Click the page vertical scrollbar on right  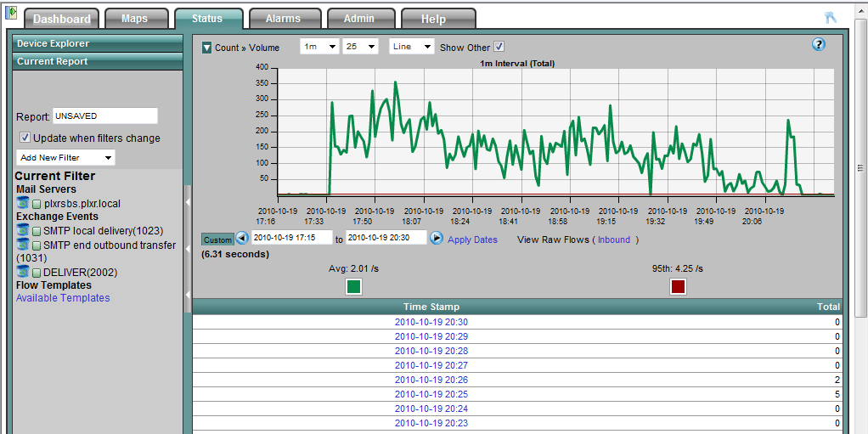pyautogui.click(x=861, y=166)
